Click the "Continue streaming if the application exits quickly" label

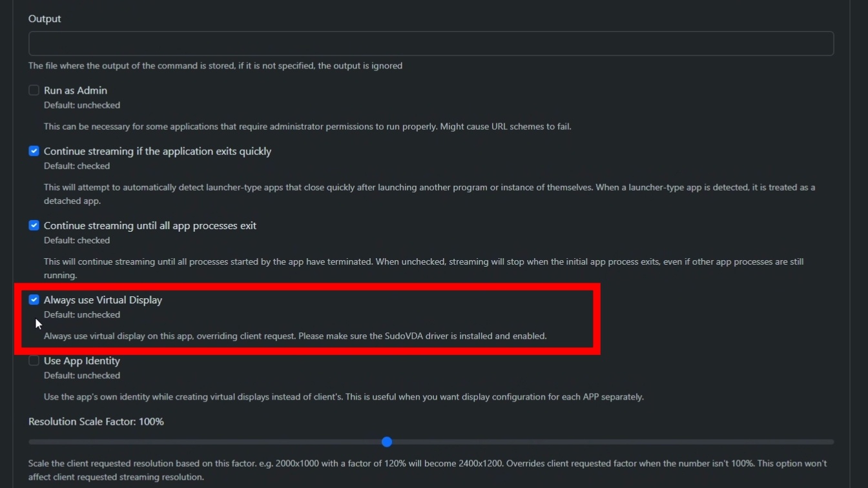point(158,151)
